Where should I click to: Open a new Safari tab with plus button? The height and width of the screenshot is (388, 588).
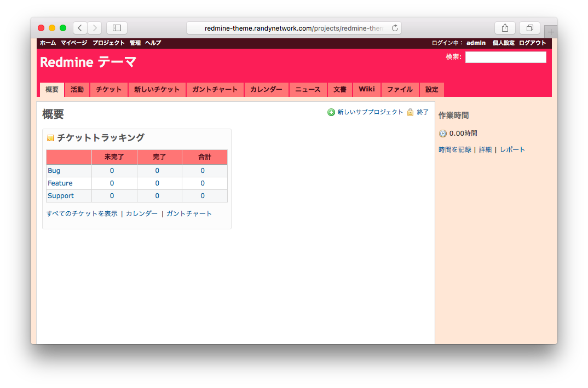click(550, 32)
